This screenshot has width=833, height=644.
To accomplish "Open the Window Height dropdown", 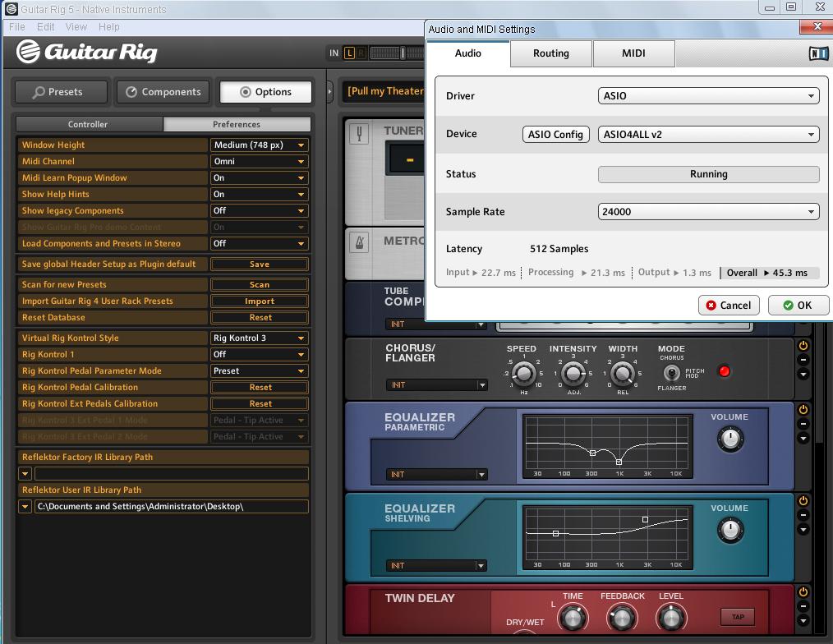I will click(259, 145).
